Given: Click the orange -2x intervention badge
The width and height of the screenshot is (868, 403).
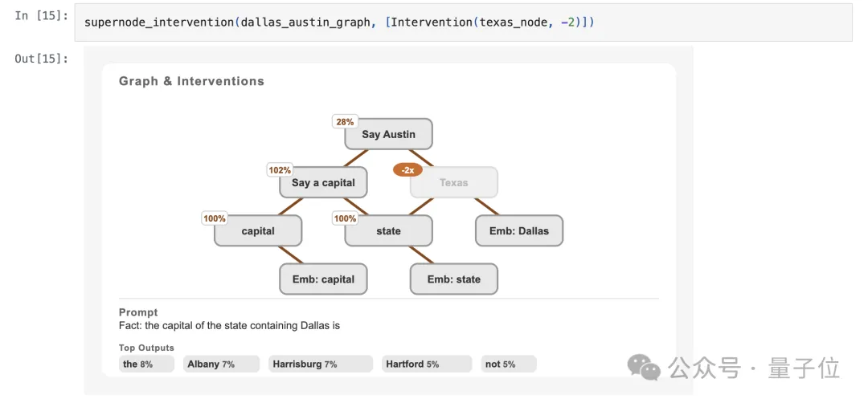Looking at the screenshot, I should click(407, 170).
